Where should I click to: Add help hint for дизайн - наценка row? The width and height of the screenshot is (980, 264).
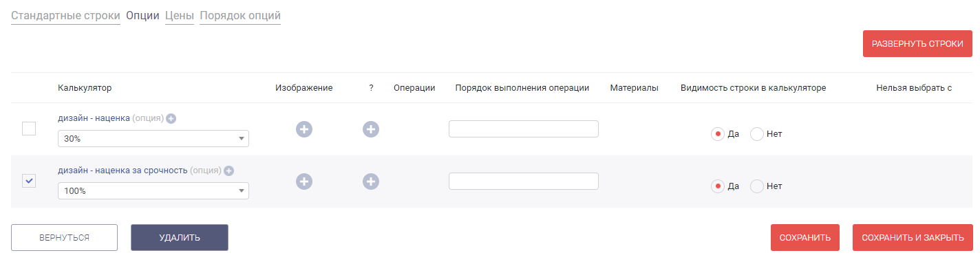(x=371, y=129)
